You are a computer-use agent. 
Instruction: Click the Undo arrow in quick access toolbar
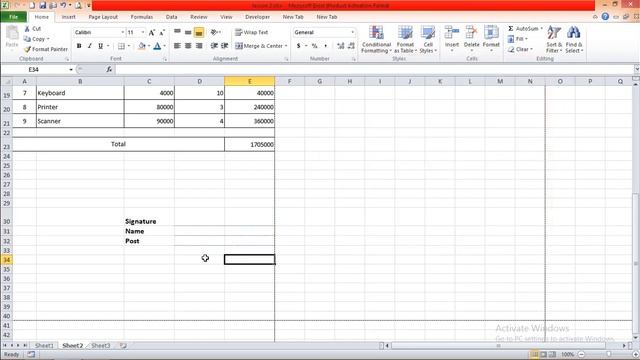[x=63, y=5]
